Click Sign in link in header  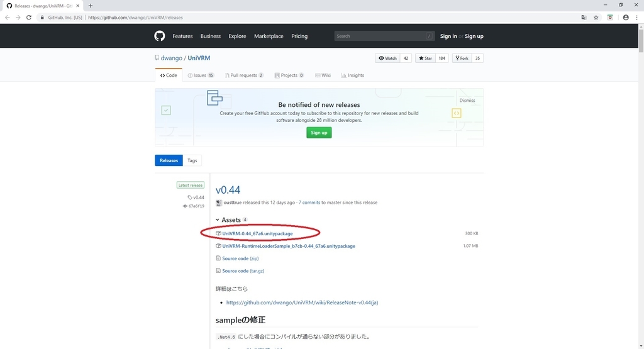tap(448, 36)
